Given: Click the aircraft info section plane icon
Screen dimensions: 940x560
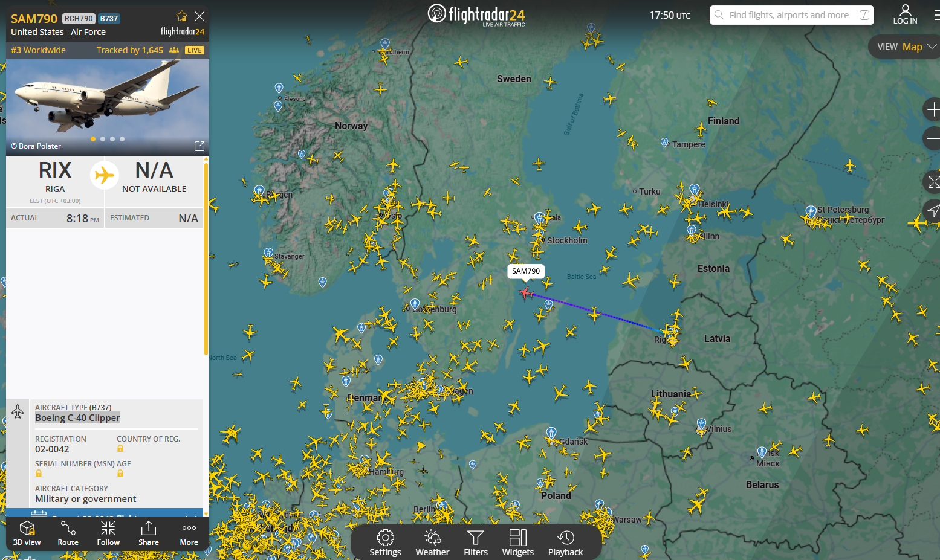Looking at the screenshot, I should coord(18,412).
